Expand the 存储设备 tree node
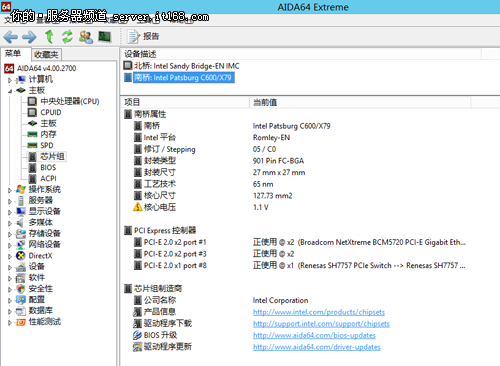 pos(10,234)
